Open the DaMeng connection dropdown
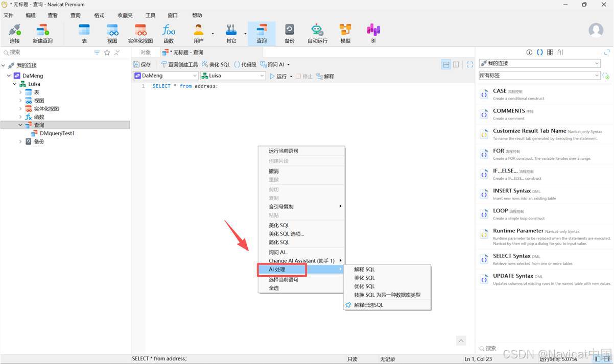The image size is (614, 364). click(x=166, y=76)
